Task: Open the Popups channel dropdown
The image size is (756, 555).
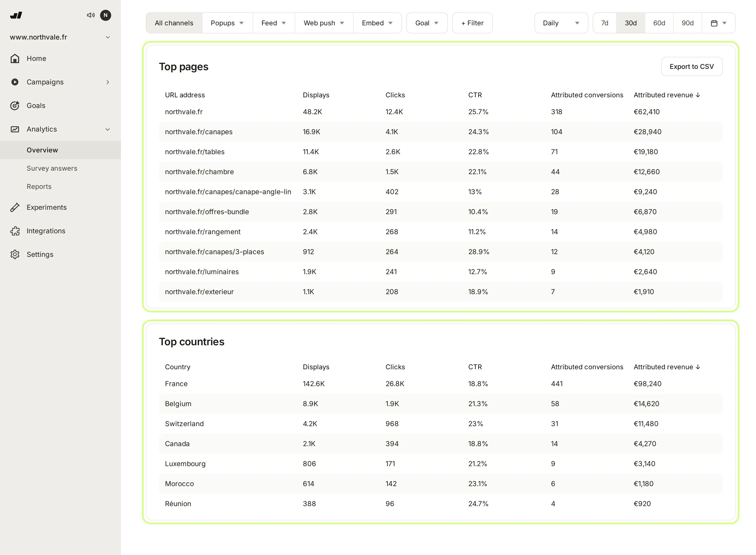Action: click(227, 23)
